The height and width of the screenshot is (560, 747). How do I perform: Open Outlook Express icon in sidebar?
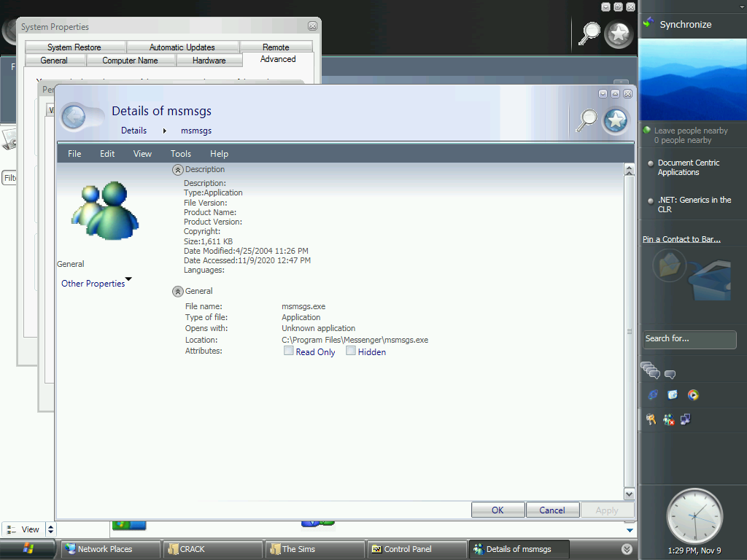pyautogui.click(x=673, y=394)
